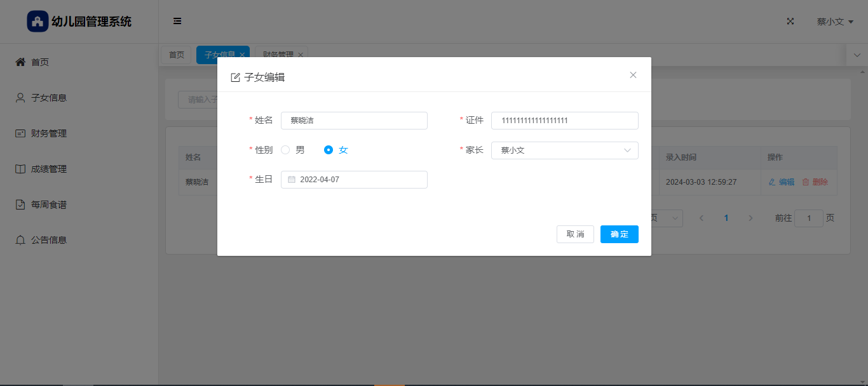Click 删除 link in the table row

[x=815, y=182]
